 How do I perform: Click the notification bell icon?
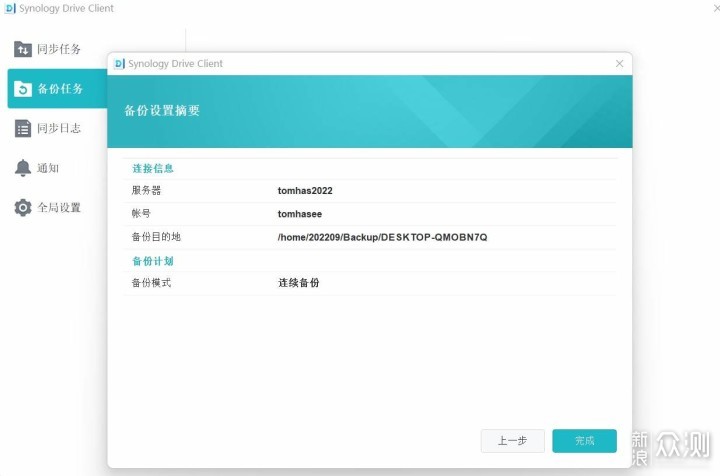[x=22, y=168]
